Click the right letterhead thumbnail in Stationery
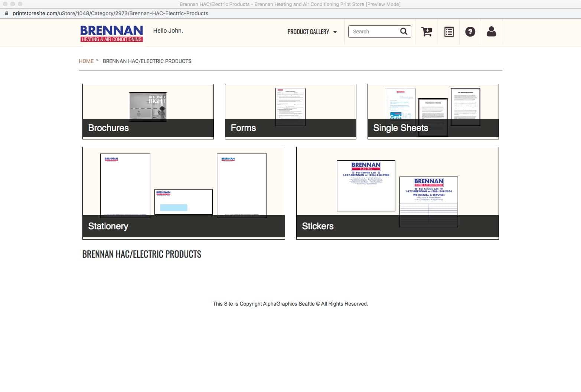Screen dimensions: 581x392 (242, 185)
